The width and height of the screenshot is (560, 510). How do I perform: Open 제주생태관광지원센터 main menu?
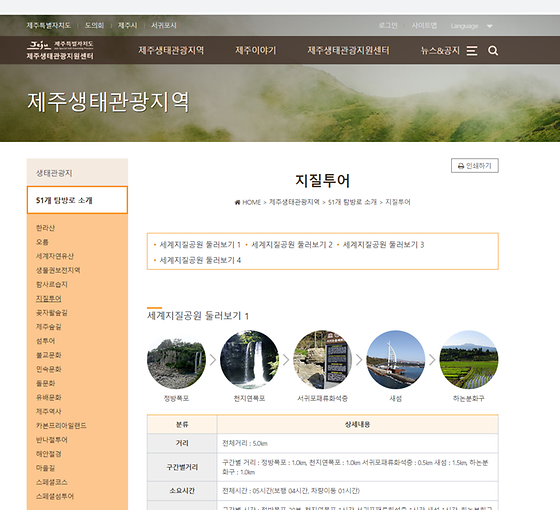pos(348,50)
